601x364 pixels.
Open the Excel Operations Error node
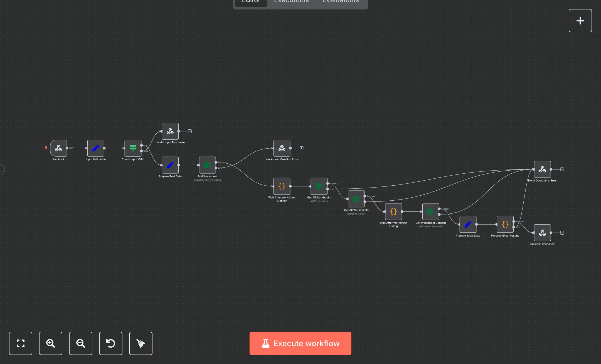click(x=542, y=169)
